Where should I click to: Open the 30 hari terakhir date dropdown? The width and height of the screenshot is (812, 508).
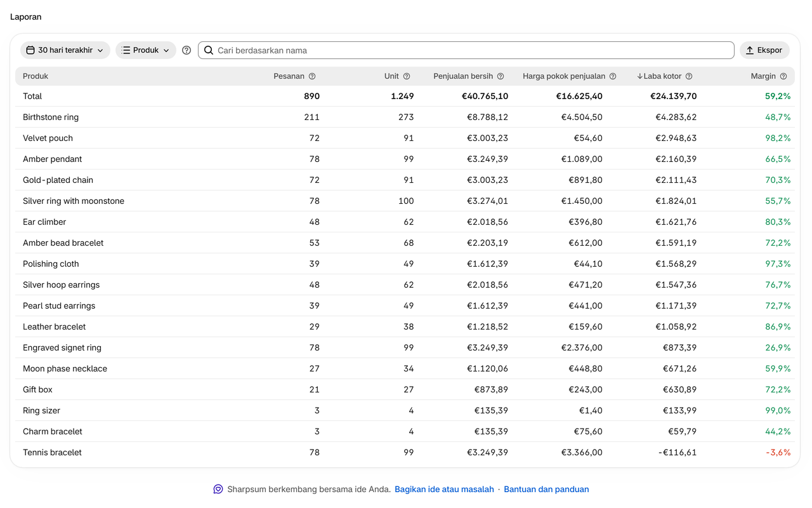65,50
